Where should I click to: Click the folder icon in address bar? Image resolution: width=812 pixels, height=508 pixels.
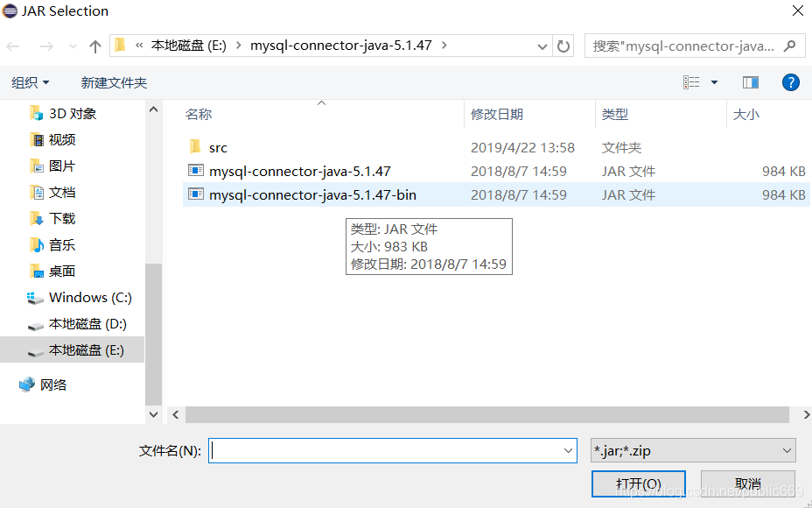click(121, 46)
